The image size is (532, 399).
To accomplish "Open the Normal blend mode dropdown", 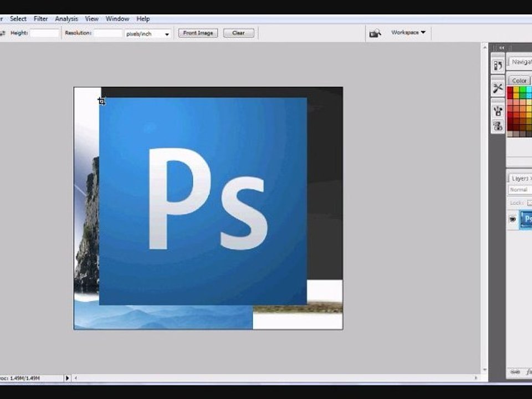I will (520, 190).
